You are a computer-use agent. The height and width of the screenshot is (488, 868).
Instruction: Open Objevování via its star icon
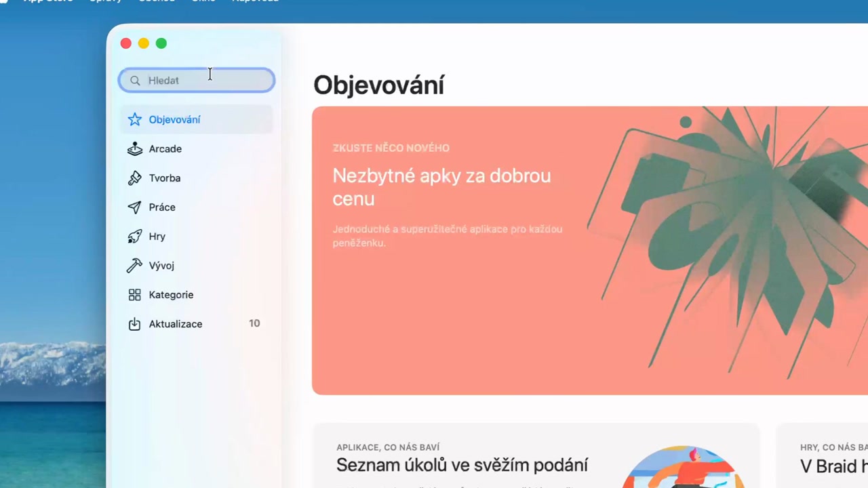pyautogui.click(x=135, y=120)
